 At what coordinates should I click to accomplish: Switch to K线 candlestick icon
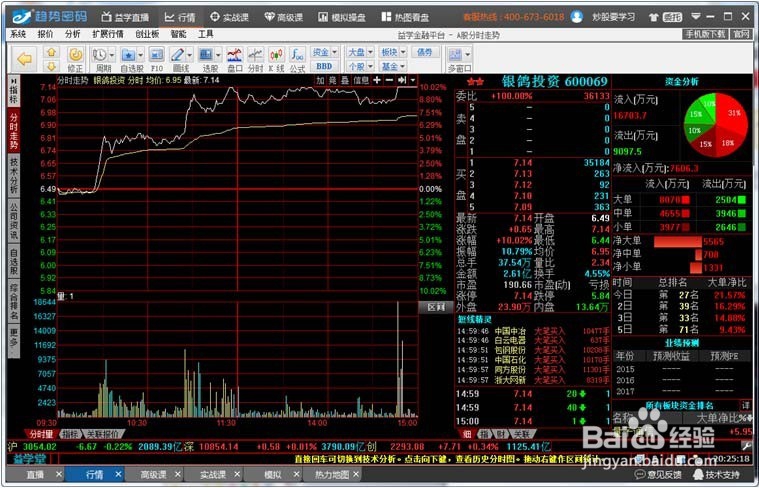click(276, 55)
